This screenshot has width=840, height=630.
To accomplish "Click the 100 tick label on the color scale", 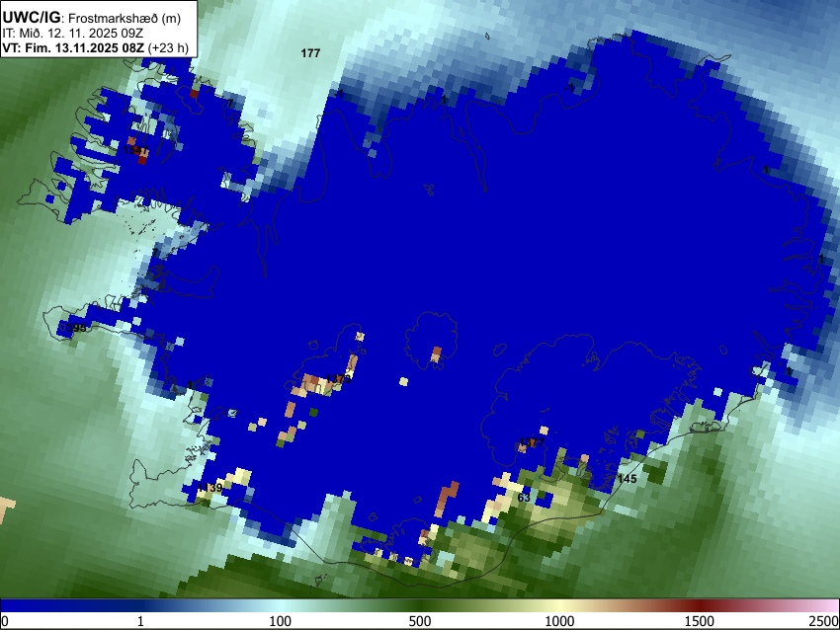I will (281, 621).
